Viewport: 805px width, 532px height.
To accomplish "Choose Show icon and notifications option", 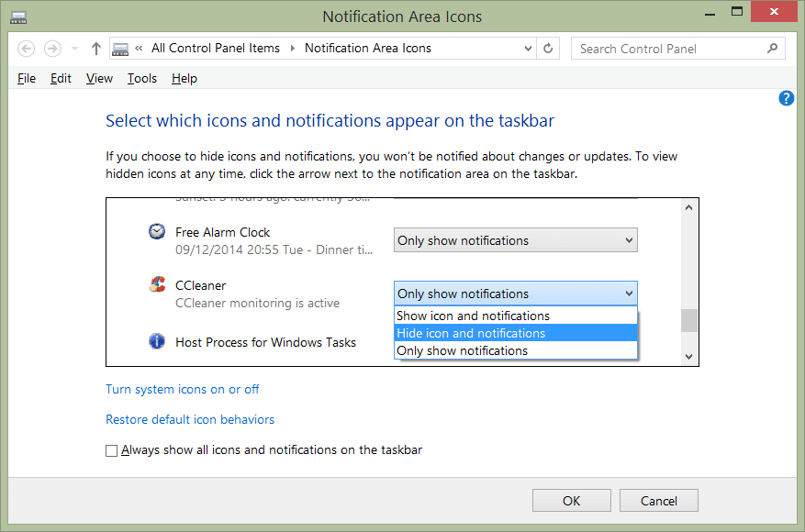I will 516,316.
